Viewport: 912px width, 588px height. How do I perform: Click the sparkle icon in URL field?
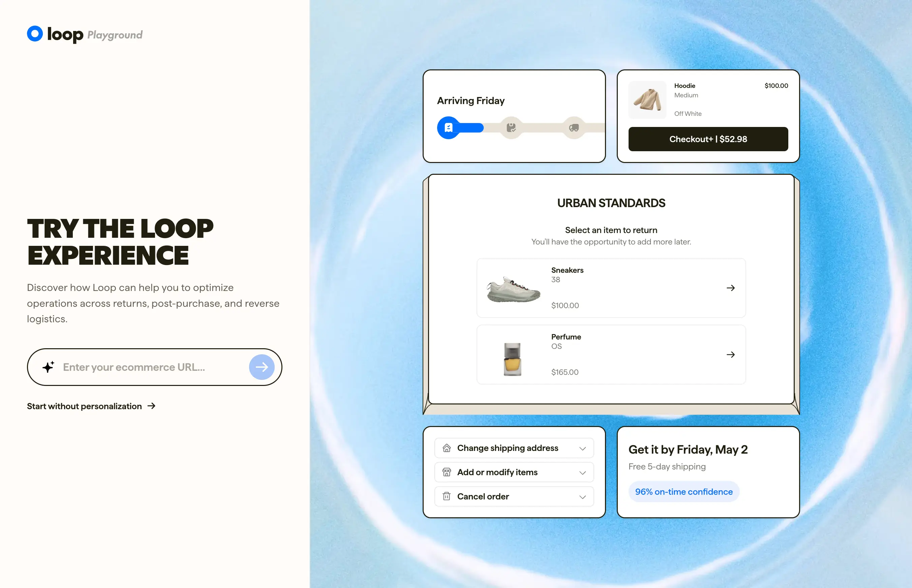coord(48,367)
